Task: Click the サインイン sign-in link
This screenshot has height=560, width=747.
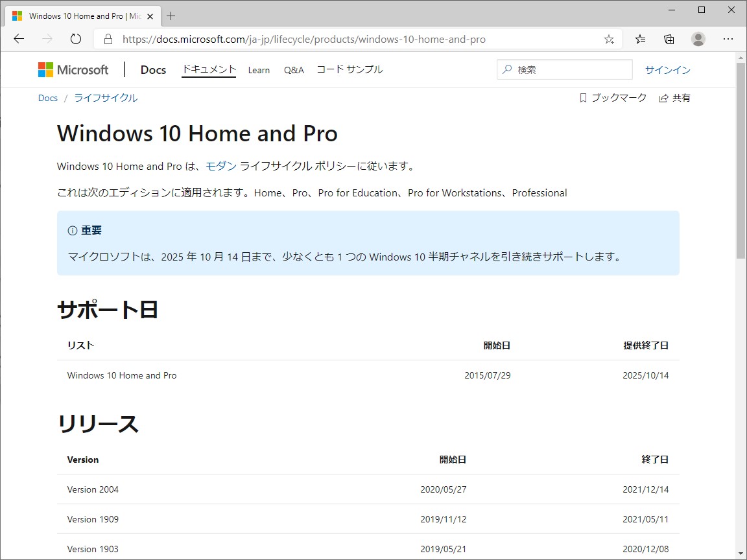Action: 667,70
